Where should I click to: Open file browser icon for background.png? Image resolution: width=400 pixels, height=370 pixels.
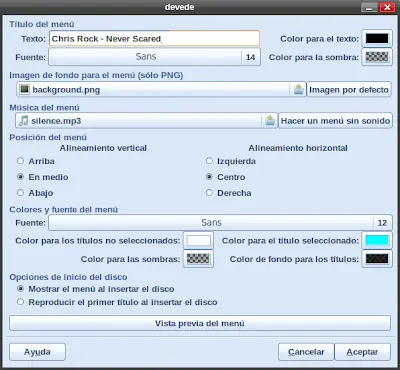tap(298, 89)
